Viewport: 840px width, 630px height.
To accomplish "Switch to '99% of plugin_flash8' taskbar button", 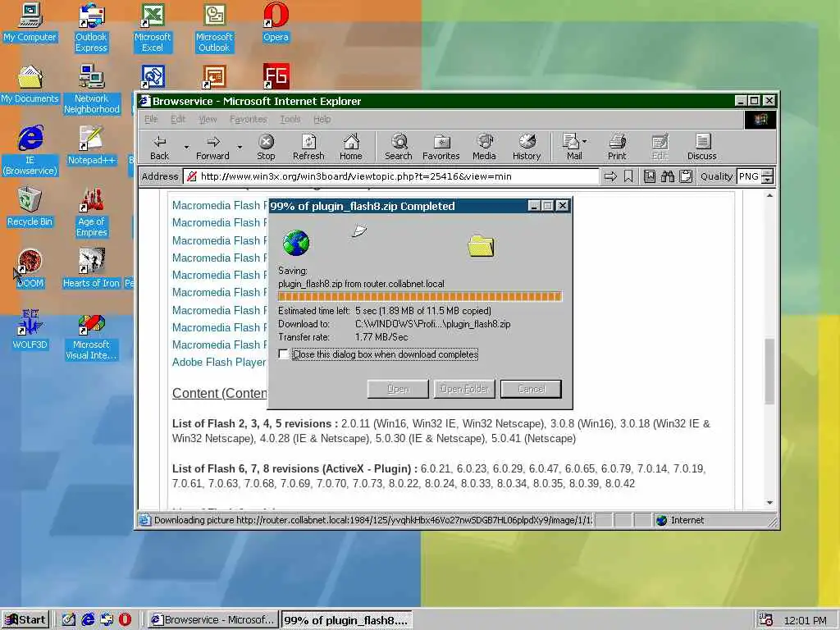I will [347, 620].
